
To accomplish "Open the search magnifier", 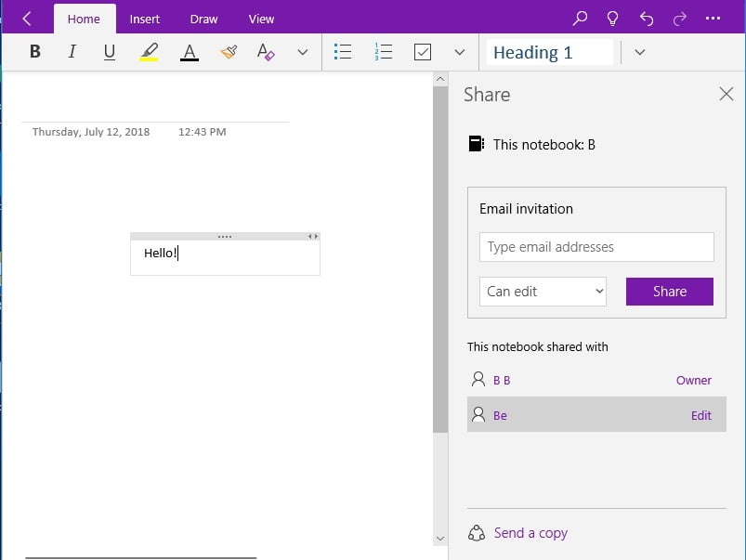I will (x=580, y=19).
